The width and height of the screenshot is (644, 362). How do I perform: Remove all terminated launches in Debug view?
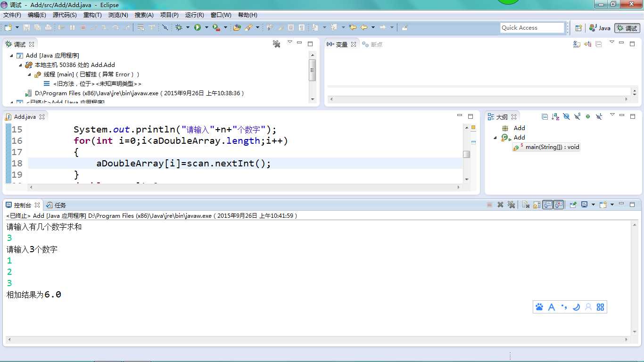click(277, 44)
